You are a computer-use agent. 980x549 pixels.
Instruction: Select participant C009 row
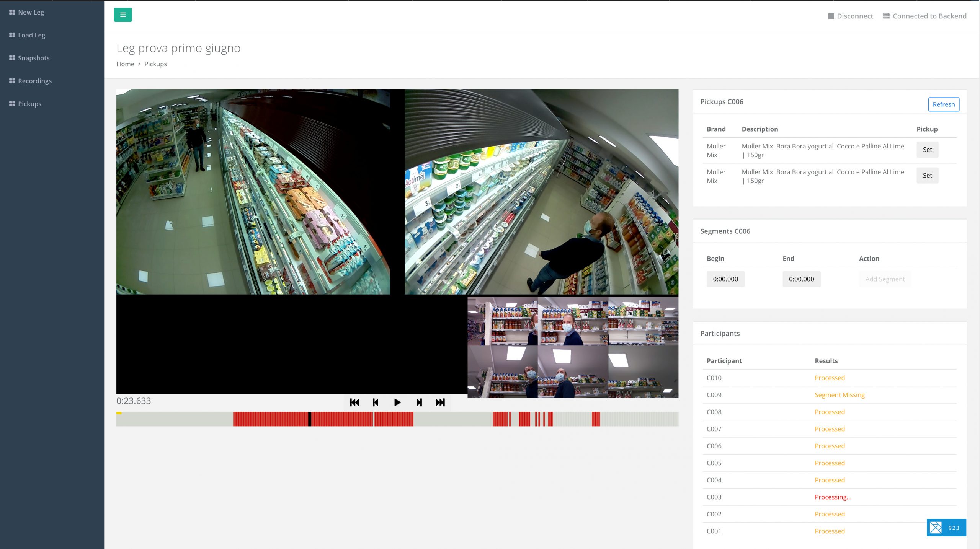(830, 395)
